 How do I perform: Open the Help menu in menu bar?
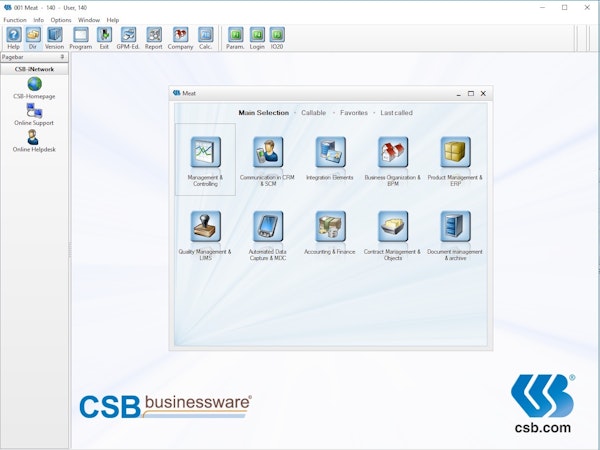click(x=113, y=20)
